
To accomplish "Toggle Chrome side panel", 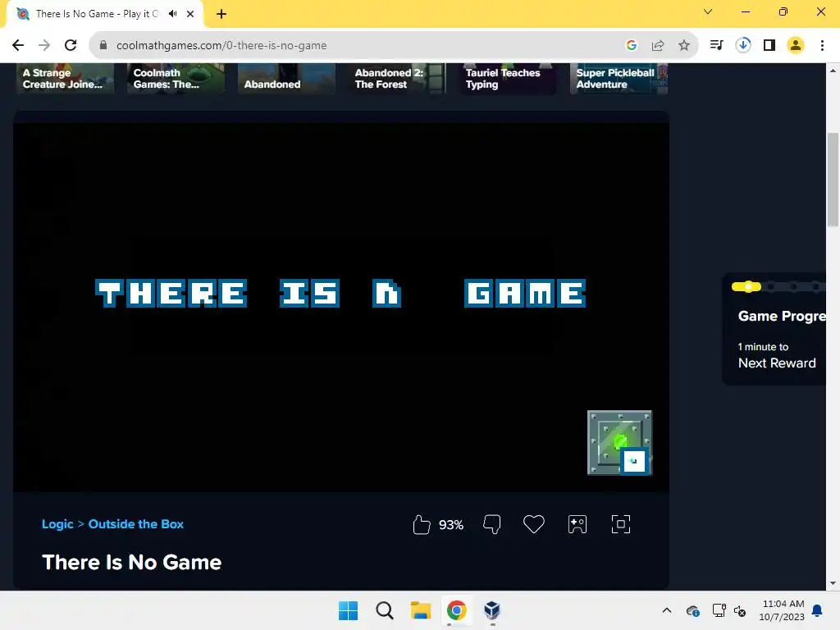I will (769, 45).
